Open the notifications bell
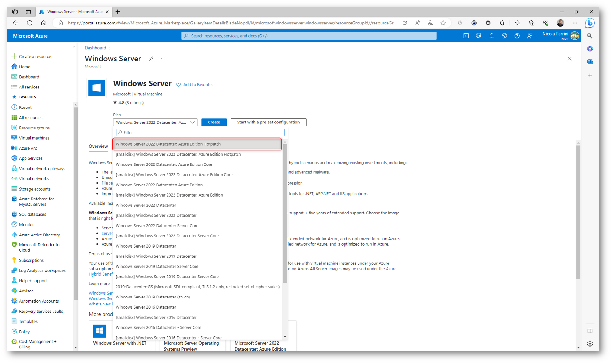 click(491, 36)
